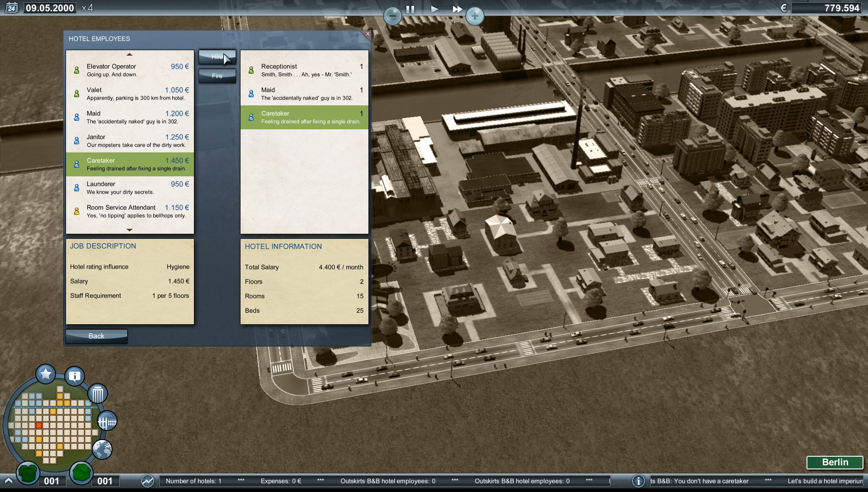Pause the game simulation
This screenshot has height=492, width=868.
tap(411, 9)
